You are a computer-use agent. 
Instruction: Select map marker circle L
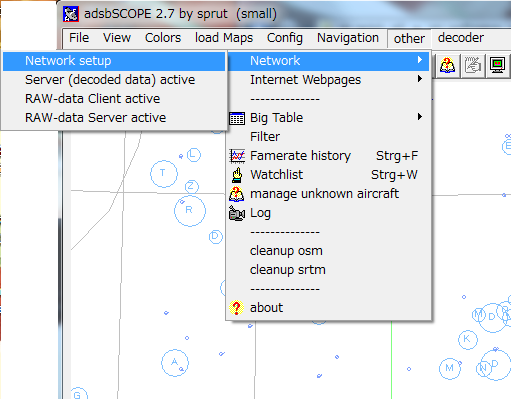click(x=193, y=155)
